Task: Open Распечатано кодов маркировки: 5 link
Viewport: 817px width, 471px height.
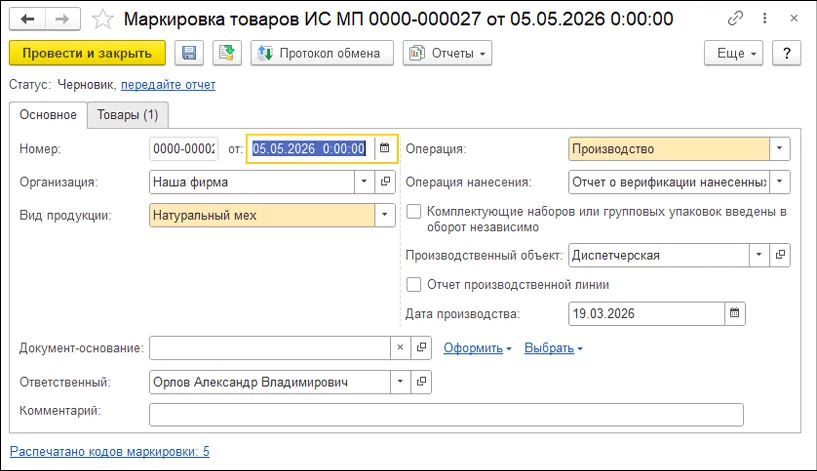Action: pos(109,452)
